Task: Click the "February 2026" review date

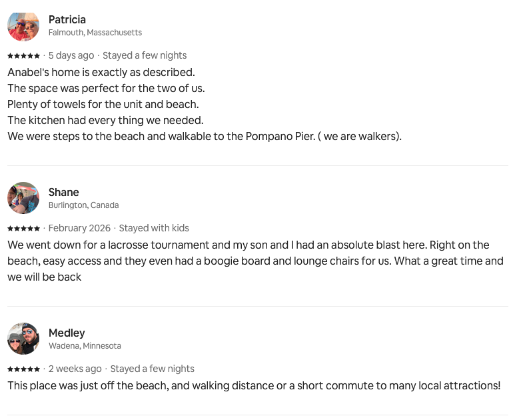Action: click(79, 228)
